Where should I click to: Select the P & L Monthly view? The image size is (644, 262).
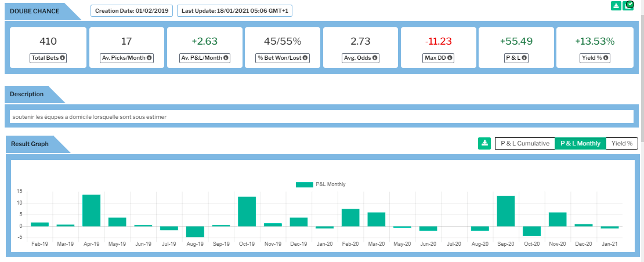(x=580, y=143)
